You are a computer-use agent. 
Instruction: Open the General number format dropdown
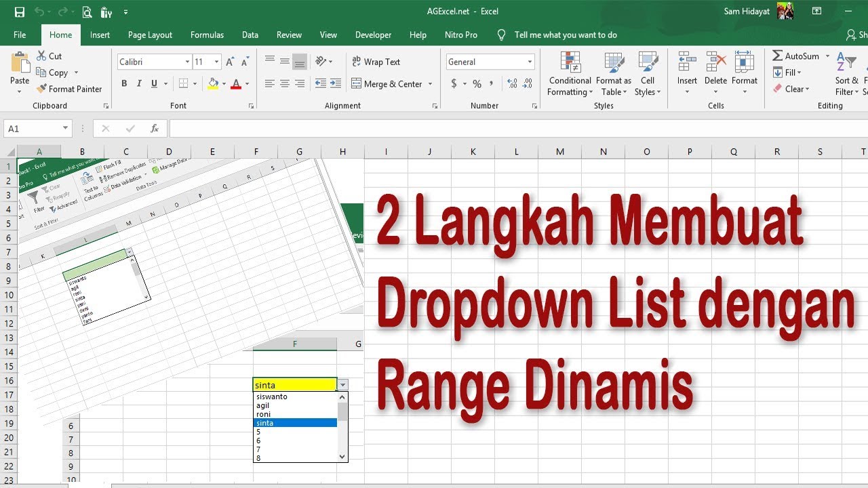coord(530,62)
